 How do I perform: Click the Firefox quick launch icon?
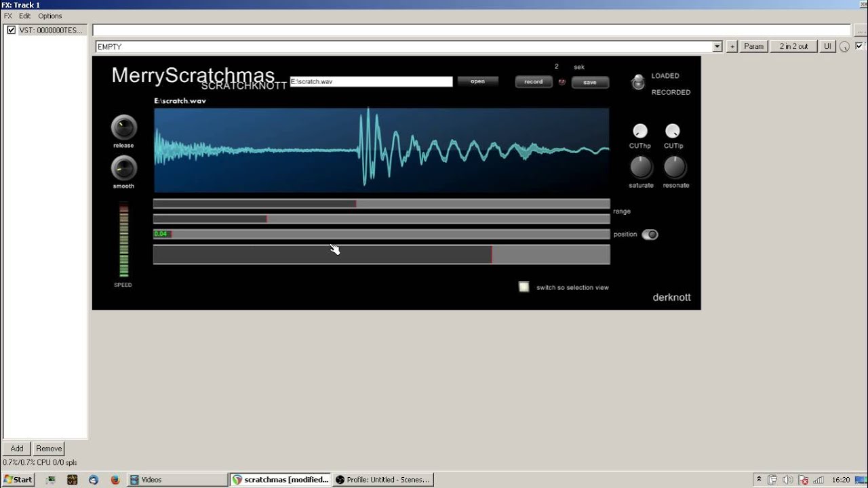pos(115,479)
